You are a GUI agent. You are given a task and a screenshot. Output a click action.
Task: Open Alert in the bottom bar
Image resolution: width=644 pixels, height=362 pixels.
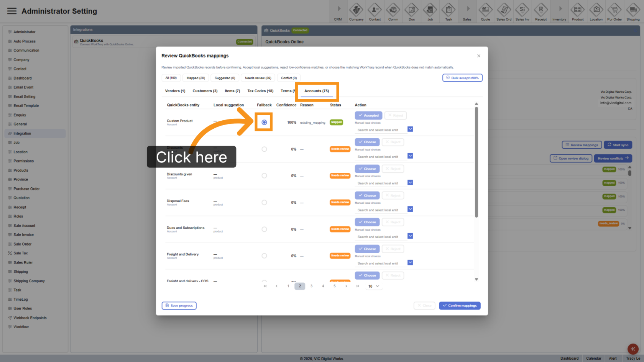point(613,359)
